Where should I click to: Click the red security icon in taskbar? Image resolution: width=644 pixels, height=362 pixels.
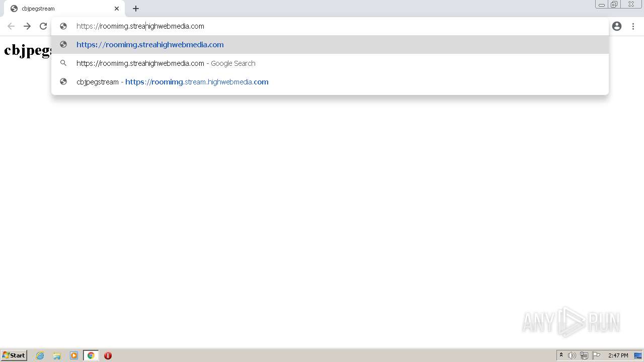coord(108,355)
